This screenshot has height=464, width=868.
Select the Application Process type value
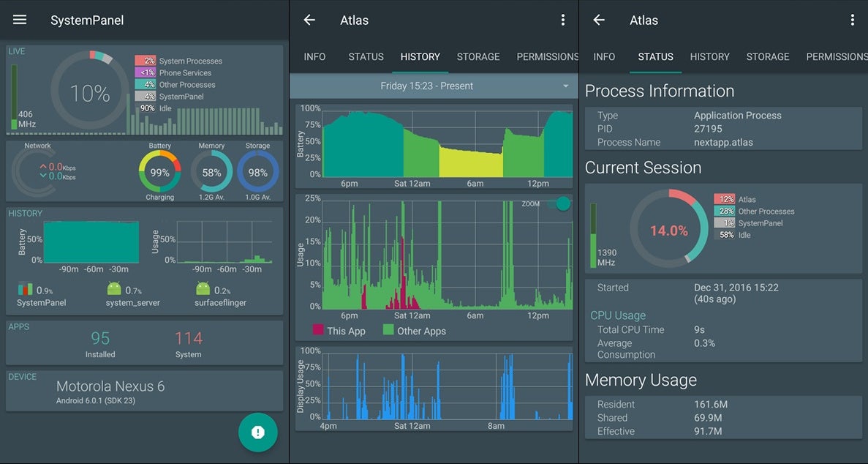(x=738, y=116)
